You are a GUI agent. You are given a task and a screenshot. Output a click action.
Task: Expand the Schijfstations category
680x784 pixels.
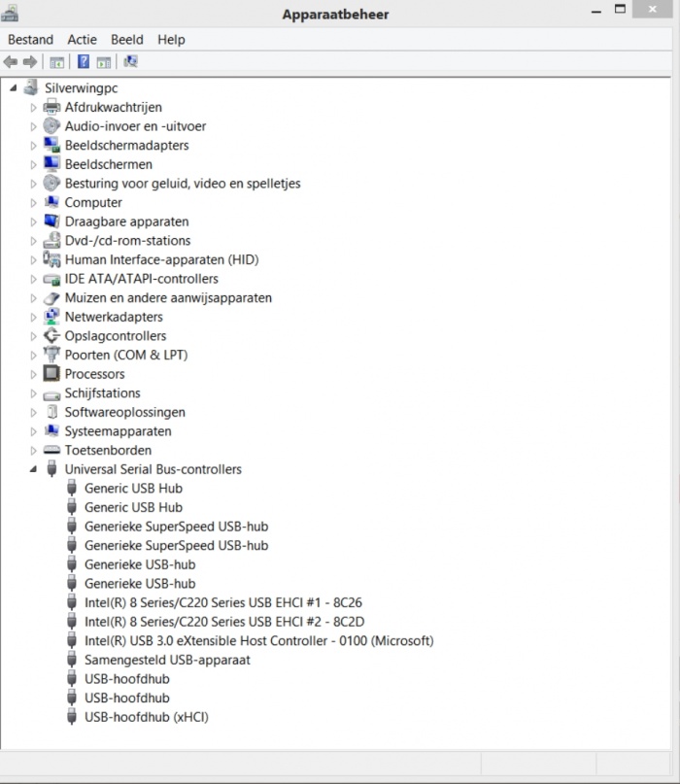coord(33,393)
